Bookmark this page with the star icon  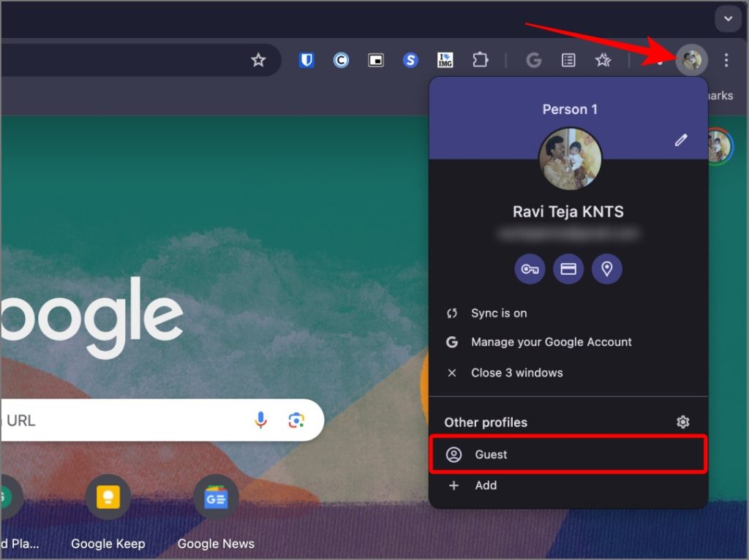[x=258, y=60]
